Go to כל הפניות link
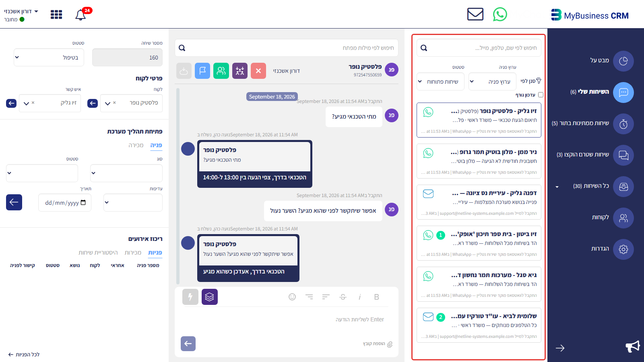Image resolution: width=644 pixels, height=362 pixels. click(24, 354)
